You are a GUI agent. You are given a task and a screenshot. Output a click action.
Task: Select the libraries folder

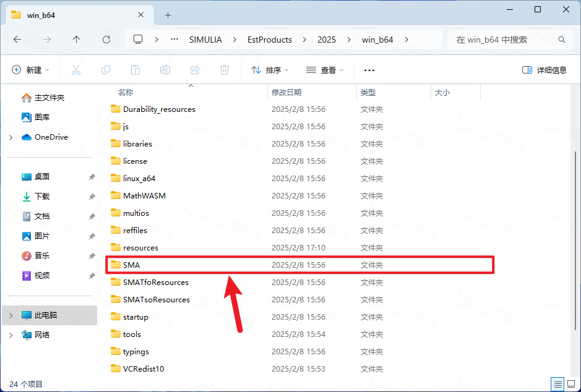point(132,143)
